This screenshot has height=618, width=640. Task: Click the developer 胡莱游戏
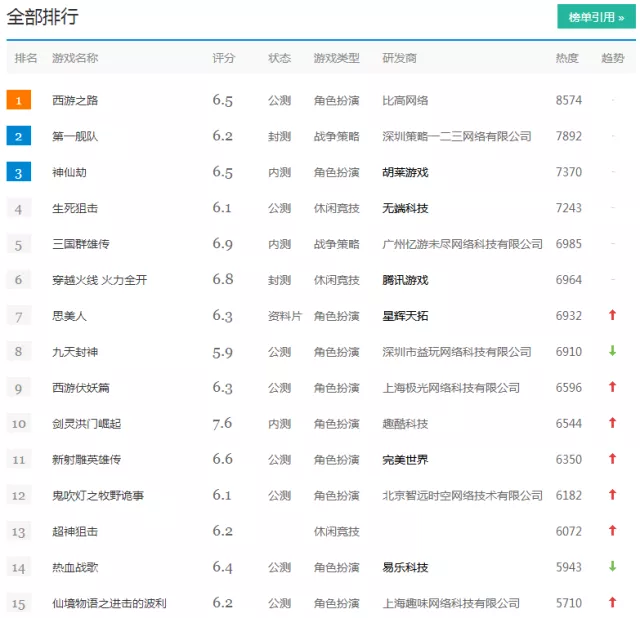[x=405, y=172]
